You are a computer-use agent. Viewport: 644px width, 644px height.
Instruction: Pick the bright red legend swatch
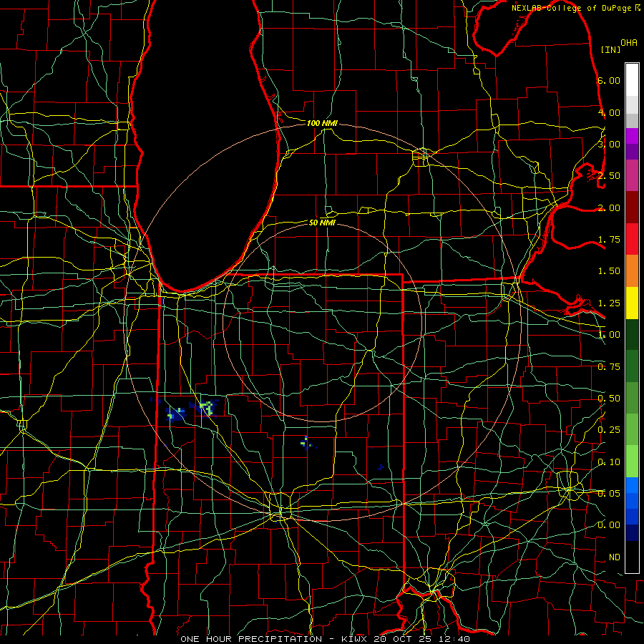point(632,239)
